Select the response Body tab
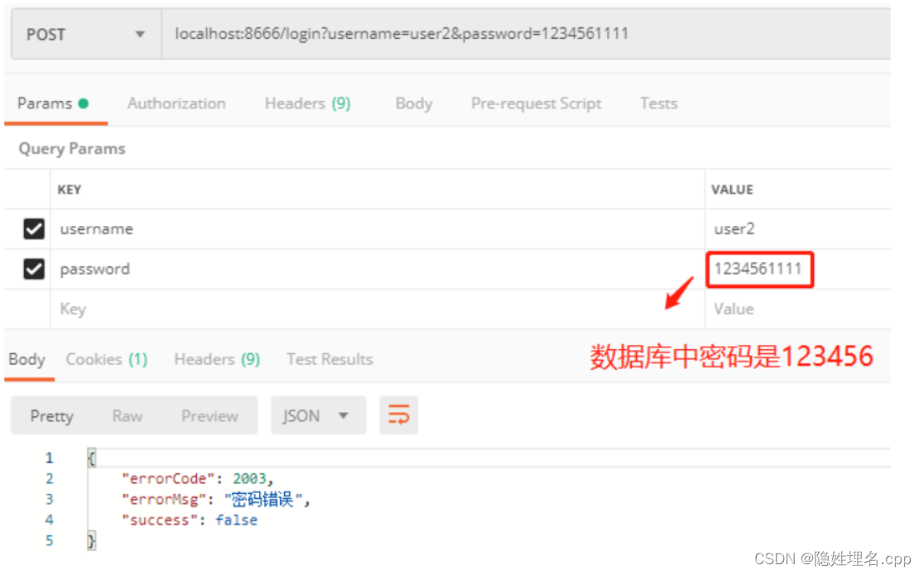The image size is (924, 575). click(27, 359)
